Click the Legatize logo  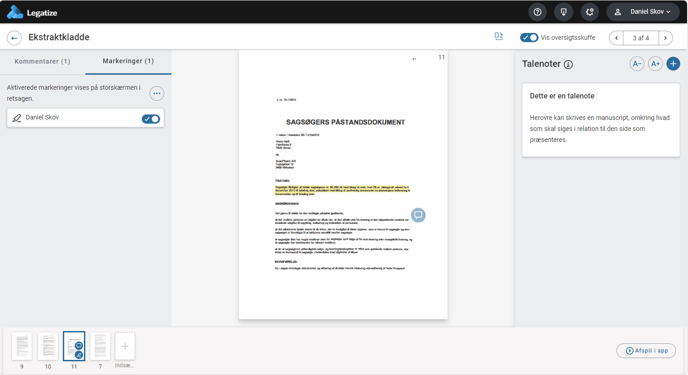[32, 12]
